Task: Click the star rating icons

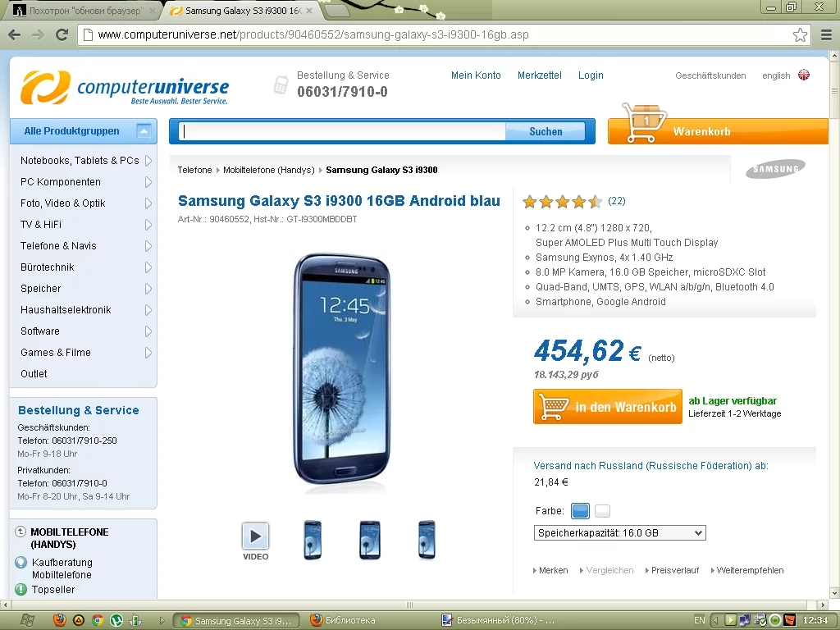Action: [563, 202]
